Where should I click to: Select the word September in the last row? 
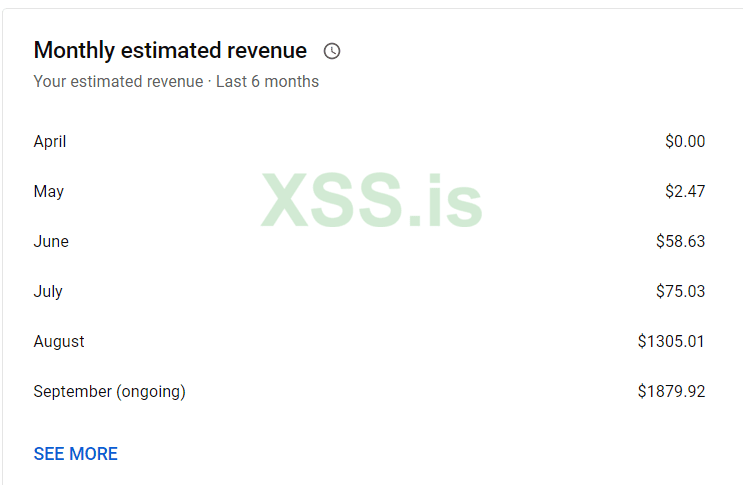point(73,392)
